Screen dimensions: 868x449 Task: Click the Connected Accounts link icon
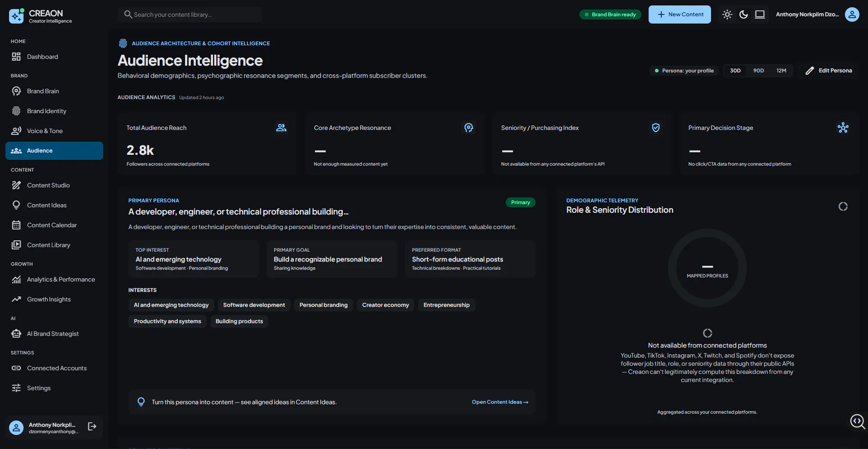16,368
